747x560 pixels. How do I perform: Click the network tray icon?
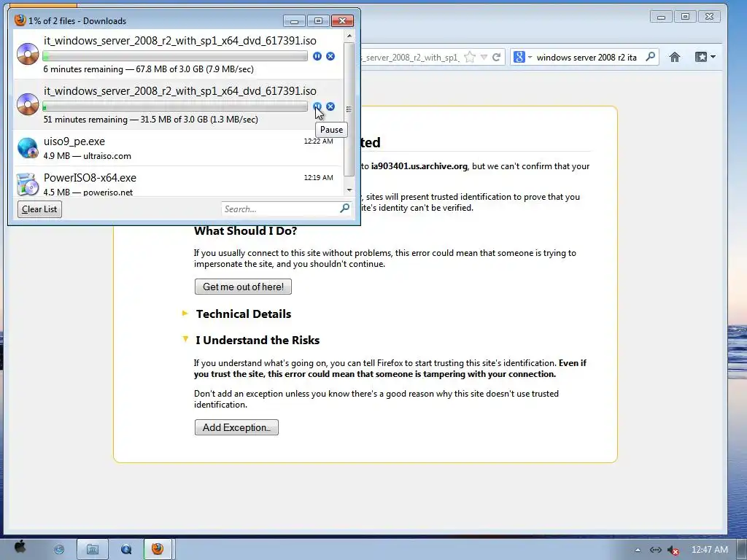pyautogui.click(x=656, y=550)
